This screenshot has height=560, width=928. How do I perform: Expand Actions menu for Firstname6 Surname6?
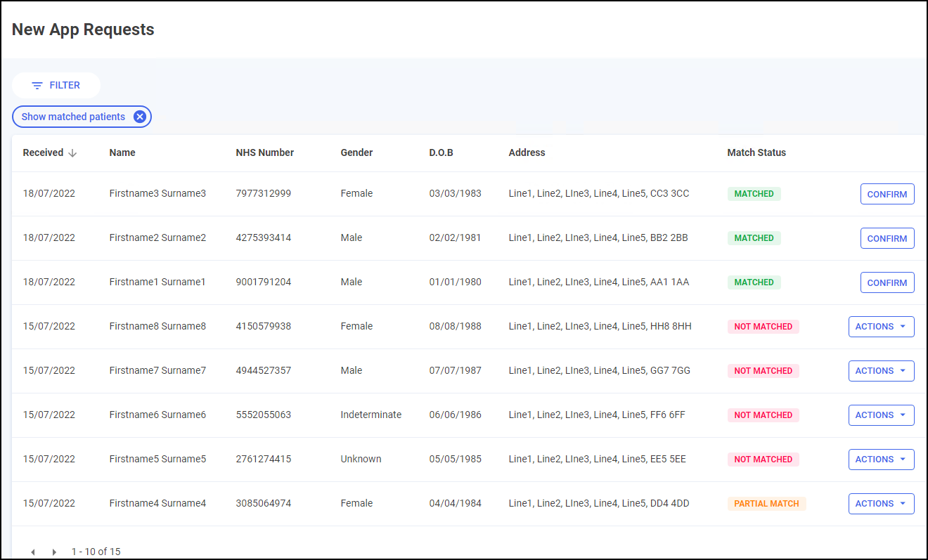[881, 415]
